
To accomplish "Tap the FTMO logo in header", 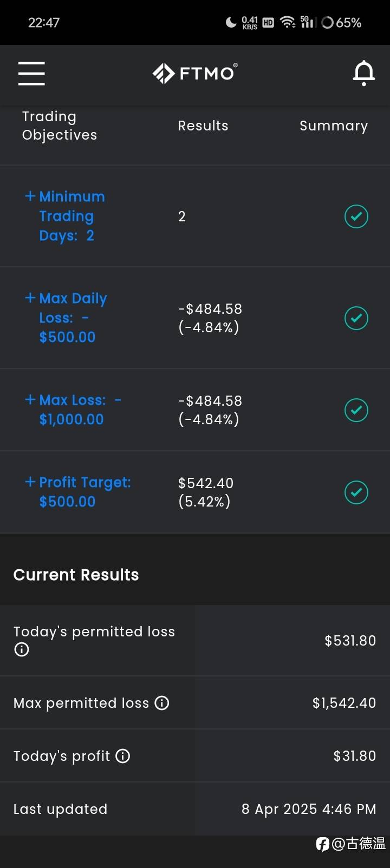I will [x=195, y=73].
